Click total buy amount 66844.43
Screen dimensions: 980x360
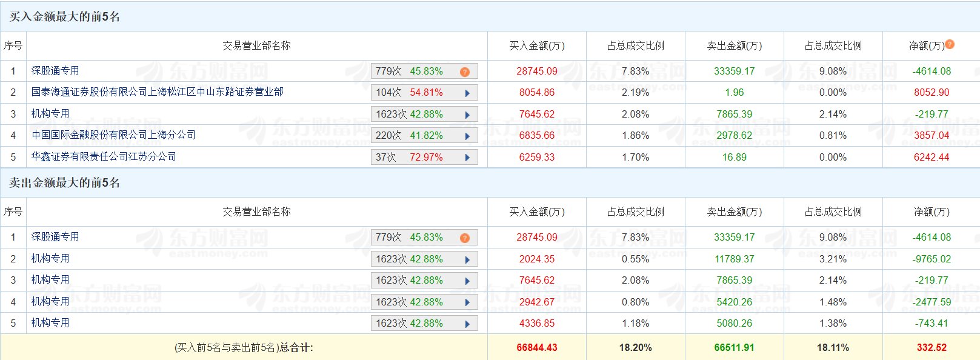point(536,348)
